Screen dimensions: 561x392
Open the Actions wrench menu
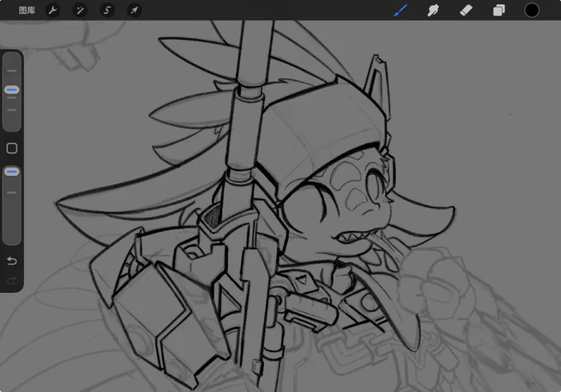(53, 11)
